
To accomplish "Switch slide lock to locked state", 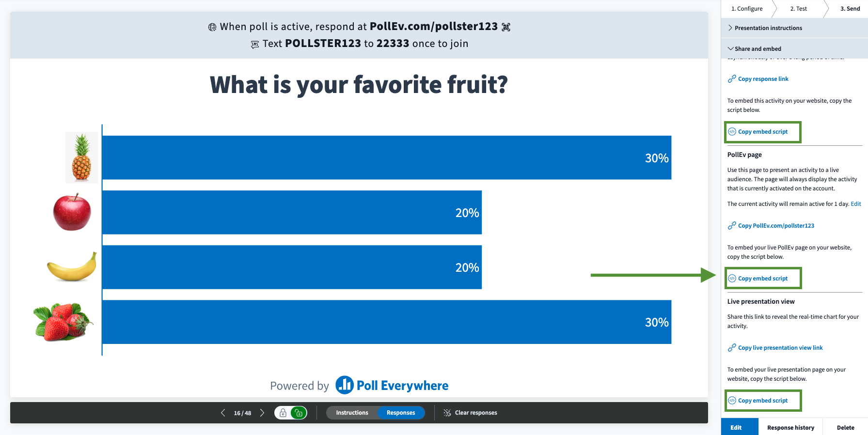I will click(283, 412).
